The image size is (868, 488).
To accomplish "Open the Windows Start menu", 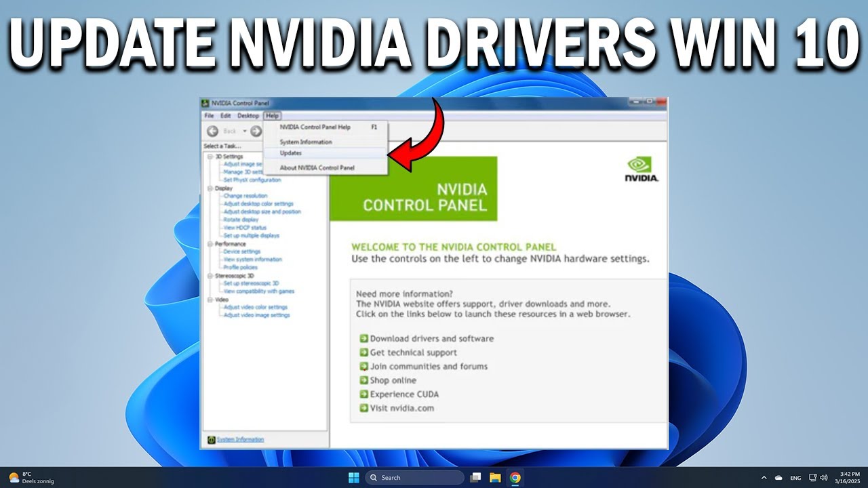I will (354, 477).
